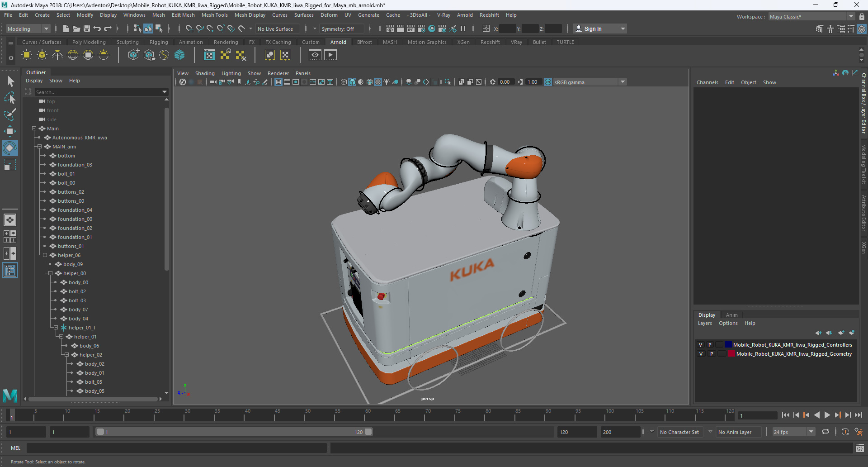Screen dimensions: 868x467
Task: Create Arnold Physical Sky from shelf
Action: click(x=104, y=55)
